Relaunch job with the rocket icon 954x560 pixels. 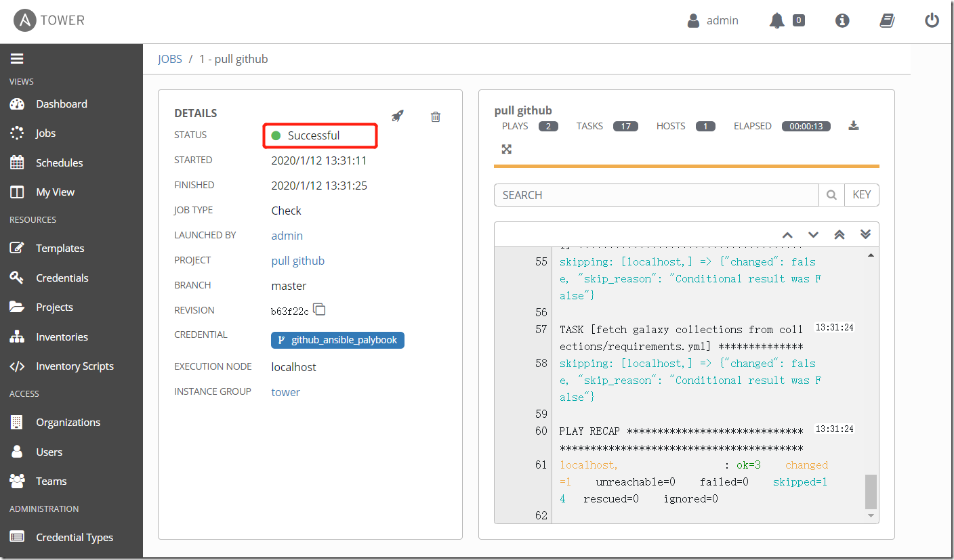coord(398,116)
